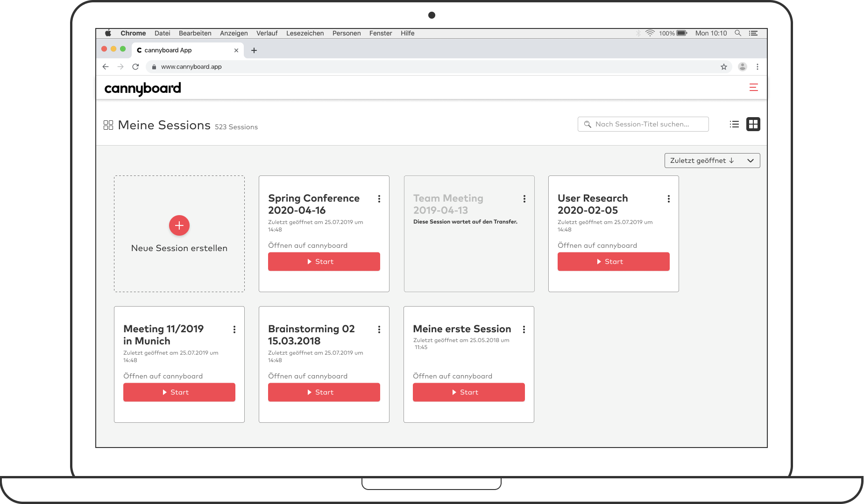
Task: Select the cannyboard App tab
Action: coord(188,50)
